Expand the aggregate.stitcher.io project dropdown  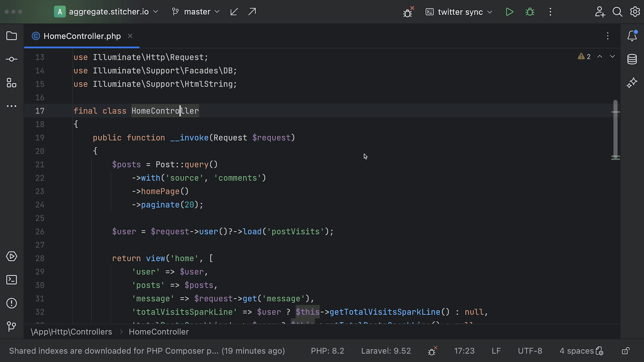(x=108, y=12)
